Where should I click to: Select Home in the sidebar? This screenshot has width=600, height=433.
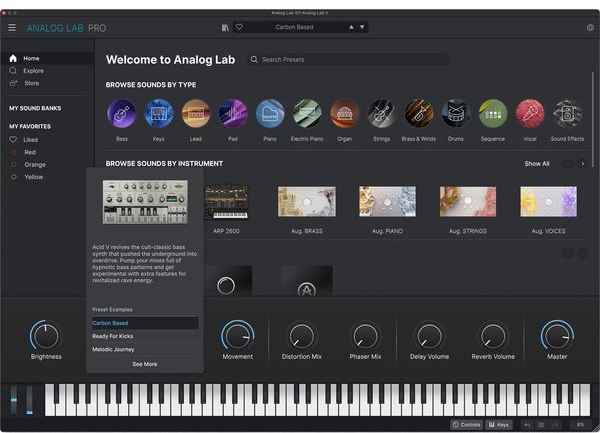[x=47, y=59]
